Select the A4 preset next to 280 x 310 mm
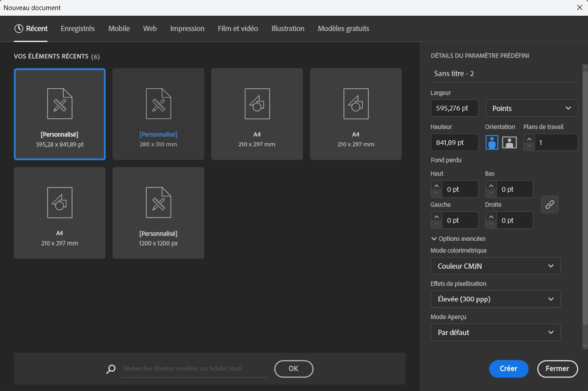This screenshot has width=588, height=391. tap(257, 114)
